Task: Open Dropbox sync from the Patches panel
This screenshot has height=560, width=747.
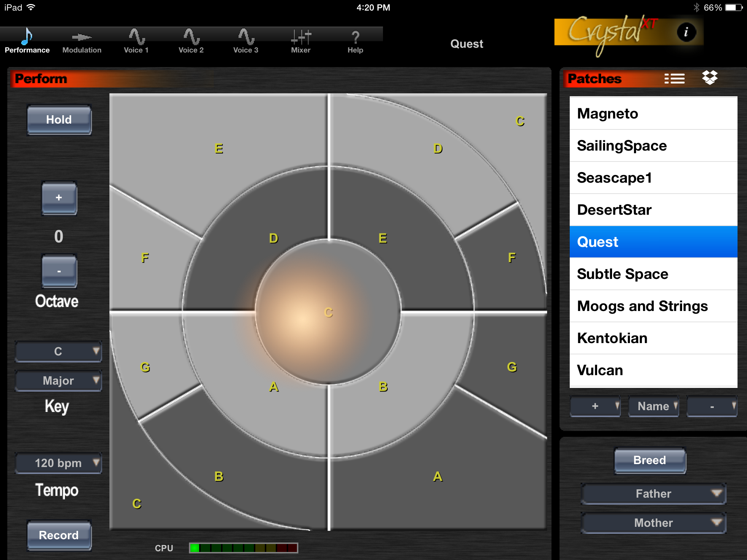Action: click(x=709, y=78)
